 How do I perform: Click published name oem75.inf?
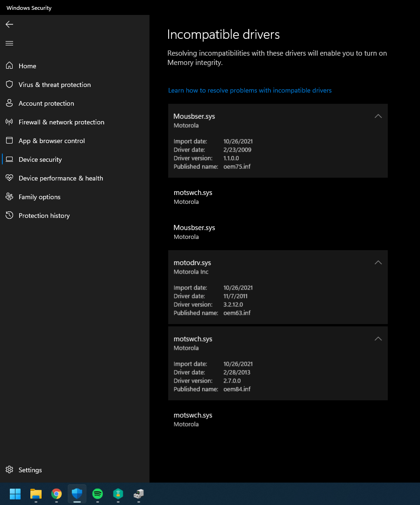tap(237, 166)
